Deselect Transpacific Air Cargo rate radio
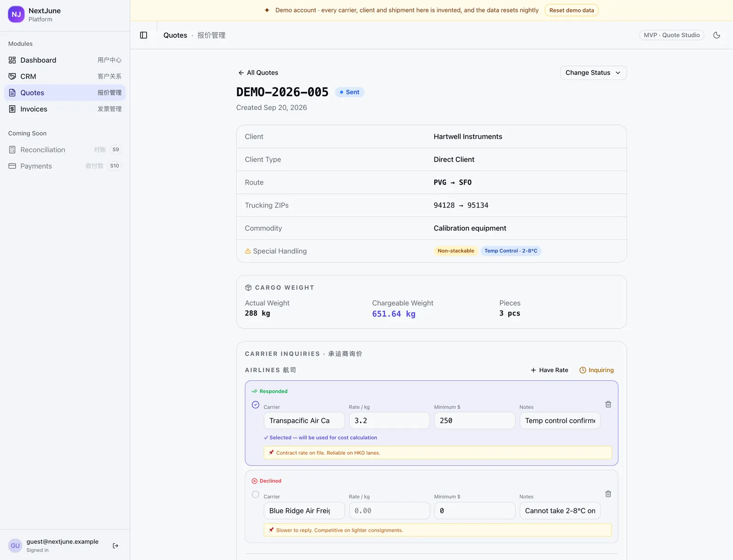 pyautogui.click(x=256, y=405)
